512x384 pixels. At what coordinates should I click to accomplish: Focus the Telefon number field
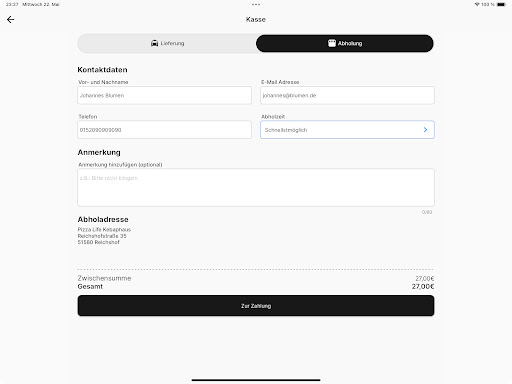tap(164, 130)
